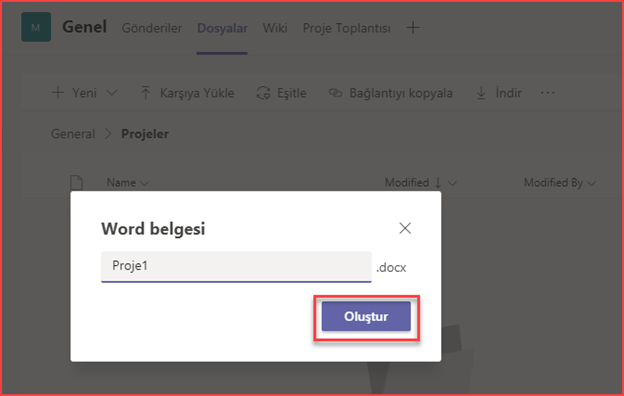Open the Gönderiler tab
624x396 pixels.
pos(152,28)
